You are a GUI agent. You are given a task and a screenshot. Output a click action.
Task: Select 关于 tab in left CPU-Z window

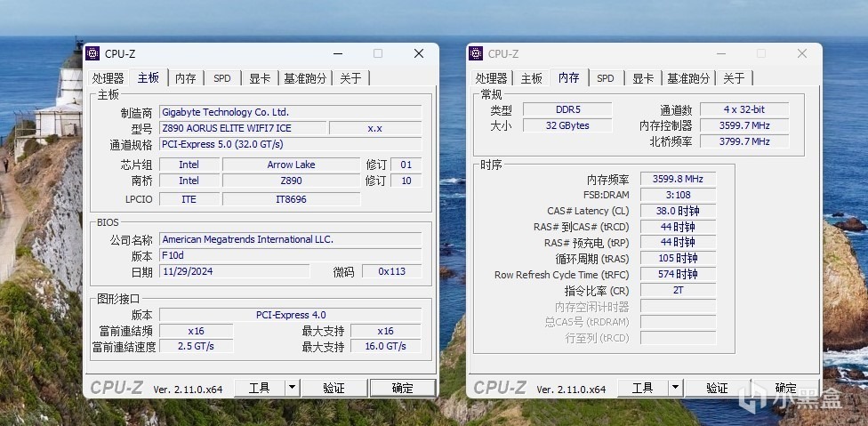click(350, 78)
